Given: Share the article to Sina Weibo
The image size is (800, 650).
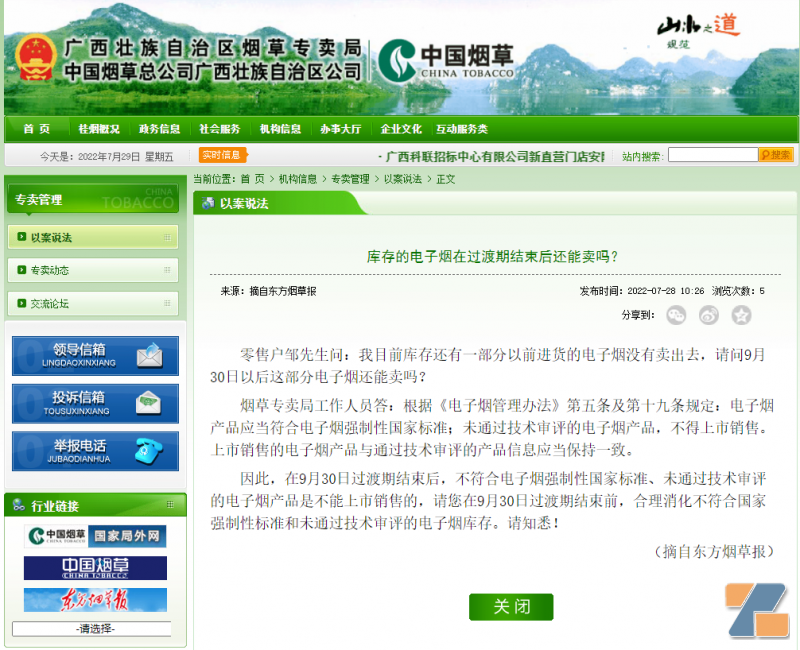Looking at the screenshot, I should point(708,315).
